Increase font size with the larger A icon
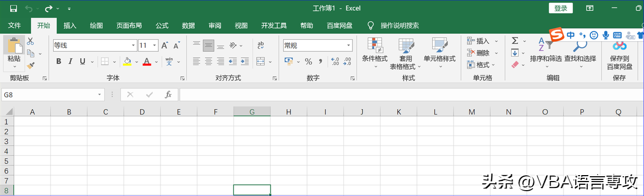The height and width of the screenshot is (196, 644). click(x=165, y=46)
